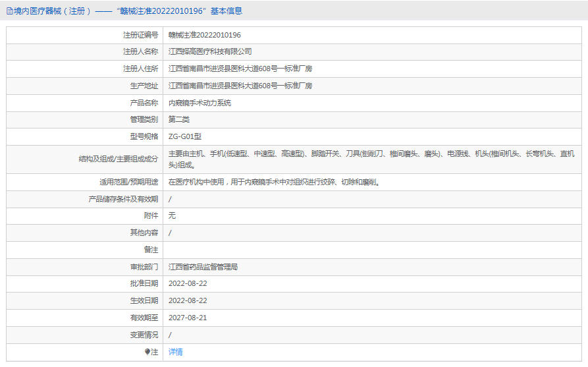Click the 生效日期 label
Viewport: 588px width, 367px height.
coord(144,300)
